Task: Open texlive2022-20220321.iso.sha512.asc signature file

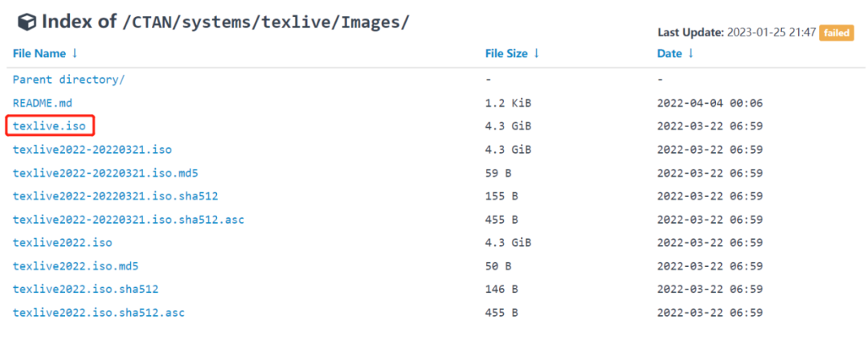Action: click(x=129, y=220)
